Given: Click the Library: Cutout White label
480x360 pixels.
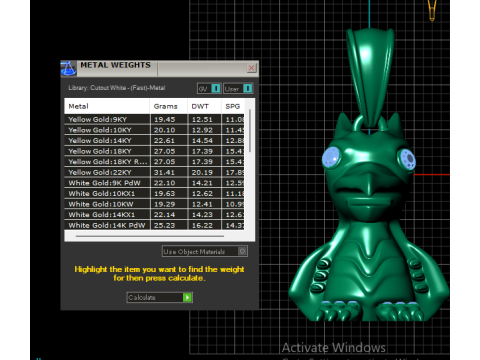Looking at the screenshot, I should [117, 88].
